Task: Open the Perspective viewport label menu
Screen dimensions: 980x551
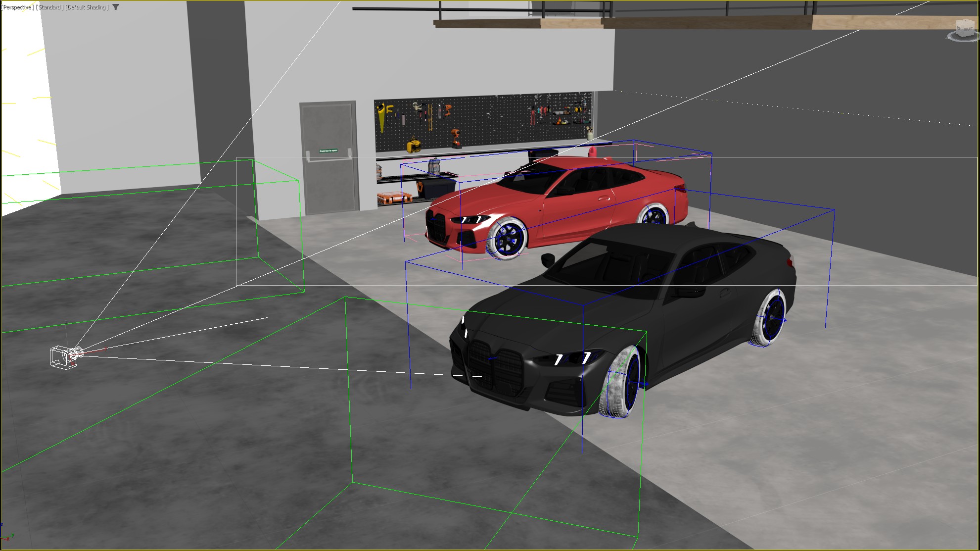Action: tap(18, 7)
